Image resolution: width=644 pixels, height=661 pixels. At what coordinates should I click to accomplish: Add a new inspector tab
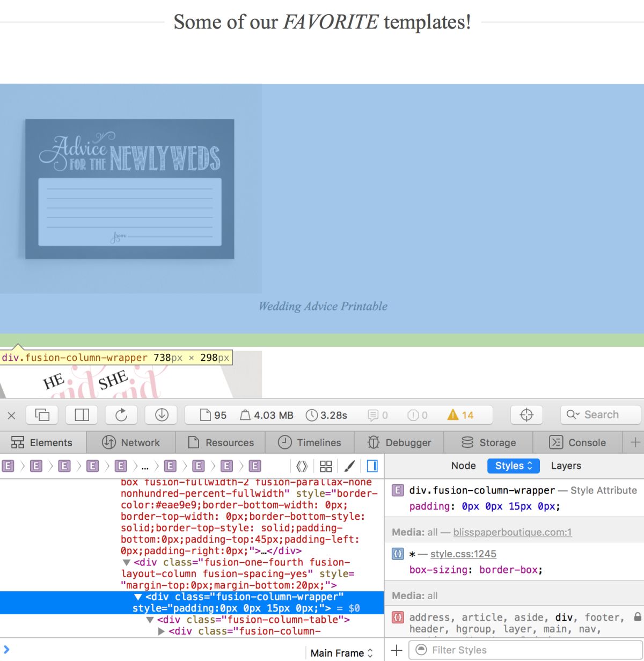tap(635, 442)
